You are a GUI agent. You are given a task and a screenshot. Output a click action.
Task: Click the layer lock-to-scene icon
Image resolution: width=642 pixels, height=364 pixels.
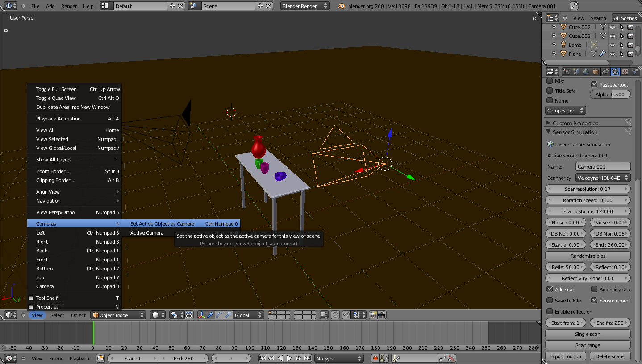click(x=325, y=315)
